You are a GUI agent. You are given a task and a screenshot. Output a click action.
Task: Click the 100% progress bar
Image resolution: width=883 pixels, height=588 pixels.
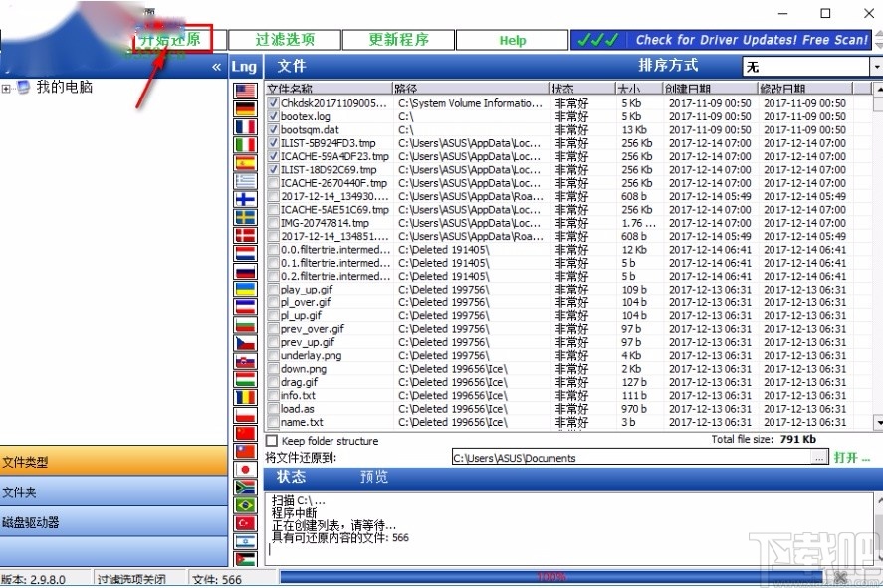coord(552,576)
